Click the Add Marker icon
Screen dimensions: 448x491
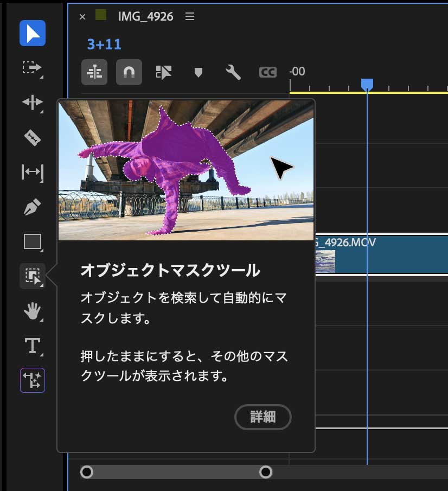tap(197, 72)
